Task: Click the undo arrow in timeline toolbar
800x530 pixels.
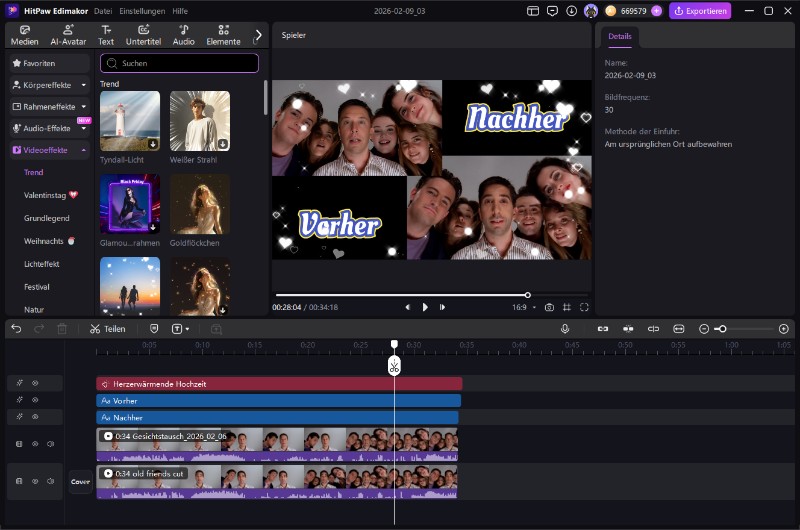Action: point(16,328)
